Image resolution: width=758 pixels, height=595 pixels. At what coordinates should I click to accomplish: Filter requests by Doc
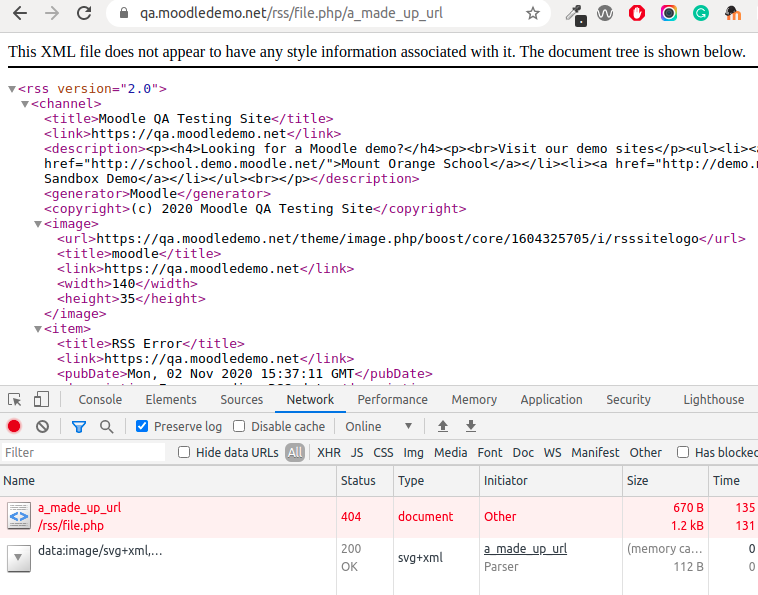pyautogui.click(x=524, y=453)
